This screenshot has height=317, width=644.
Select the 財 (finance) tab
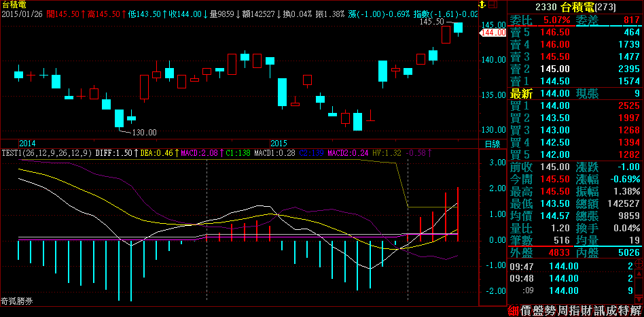pyautogui.click(x=591, y=310)
